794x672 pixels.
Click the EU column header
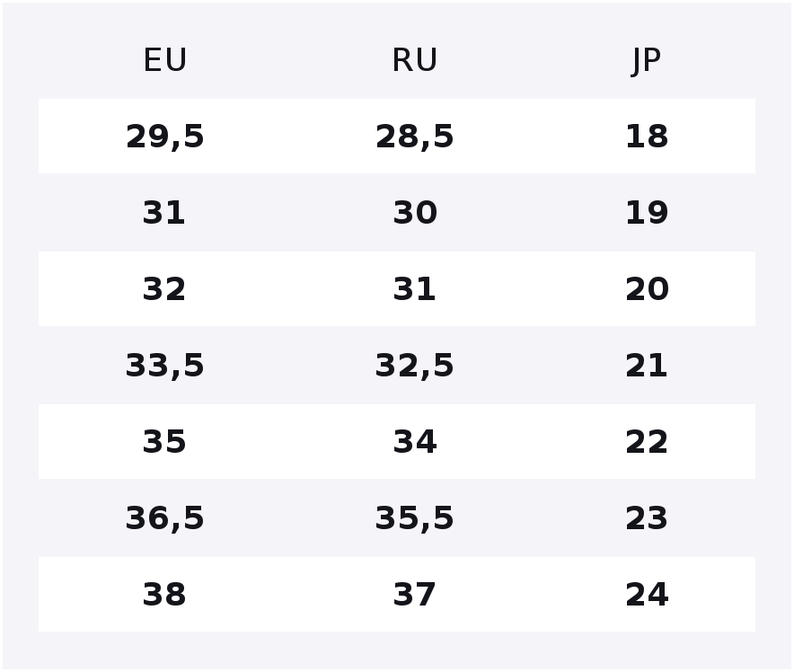[x=165, y=60]
